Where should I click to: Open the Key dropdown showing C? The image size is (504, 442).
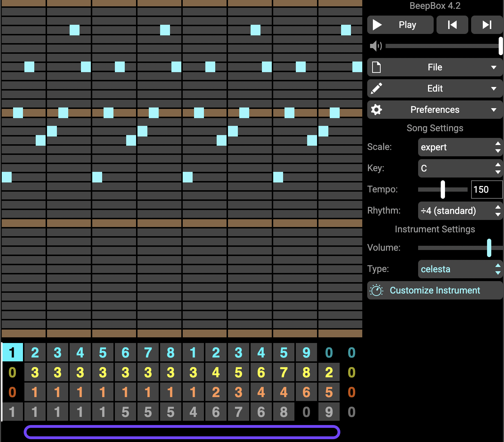tap(460, 168)
